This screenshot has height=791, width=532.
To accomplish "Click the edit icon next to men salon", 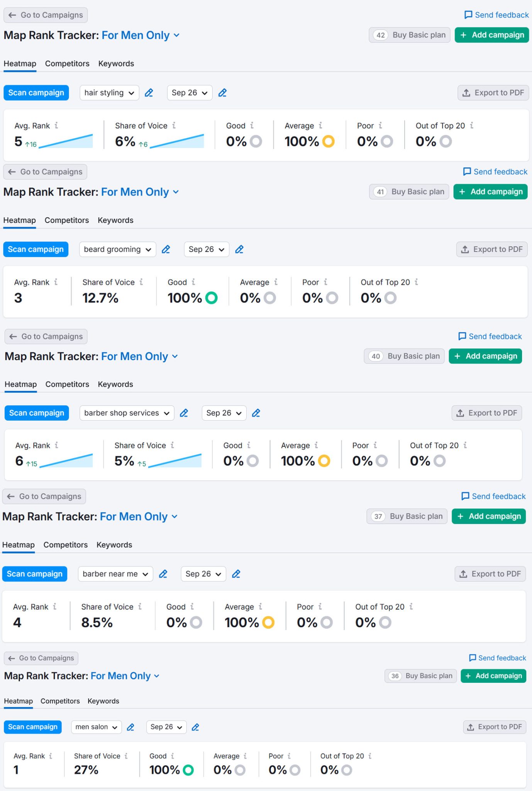I will [x=130, y=727].
